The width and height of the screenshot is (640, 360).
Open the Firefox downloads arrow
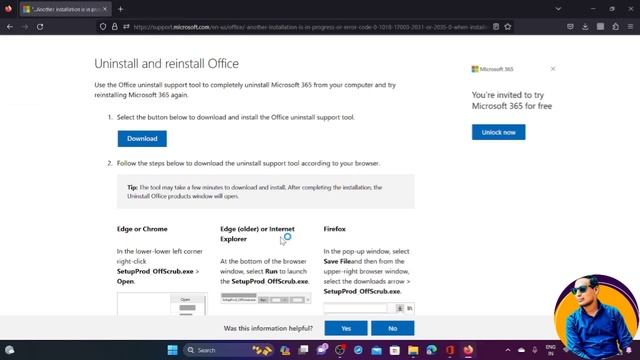click(x=585, y=27)
